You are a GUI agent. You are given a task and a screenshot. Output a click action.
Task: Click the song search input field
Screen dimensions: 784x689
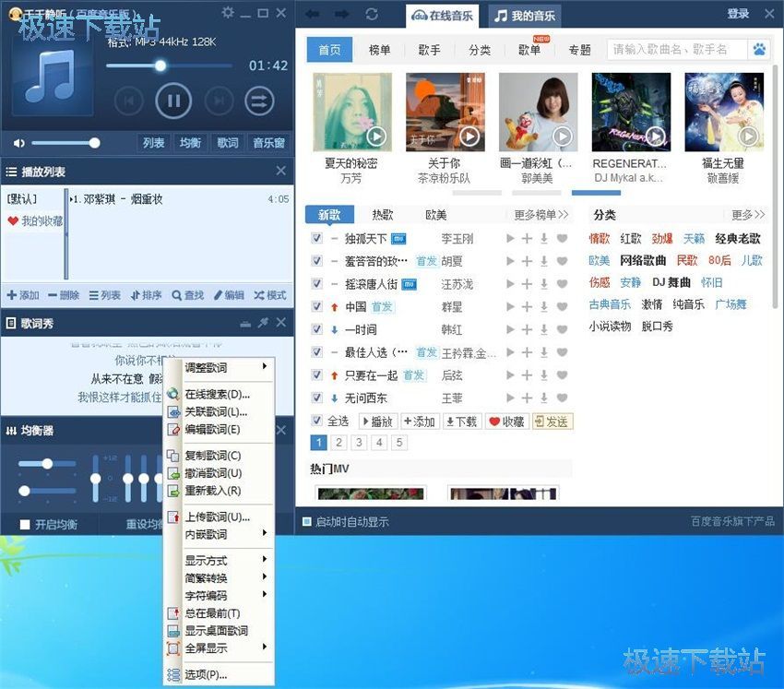(x=677, y=50)
